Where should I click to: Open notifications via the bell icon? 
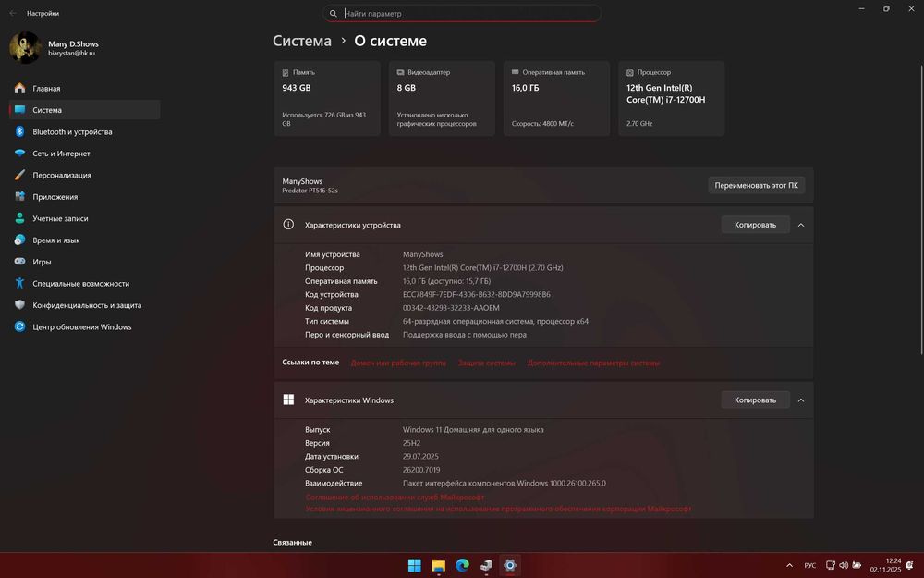tap(910, 565)
